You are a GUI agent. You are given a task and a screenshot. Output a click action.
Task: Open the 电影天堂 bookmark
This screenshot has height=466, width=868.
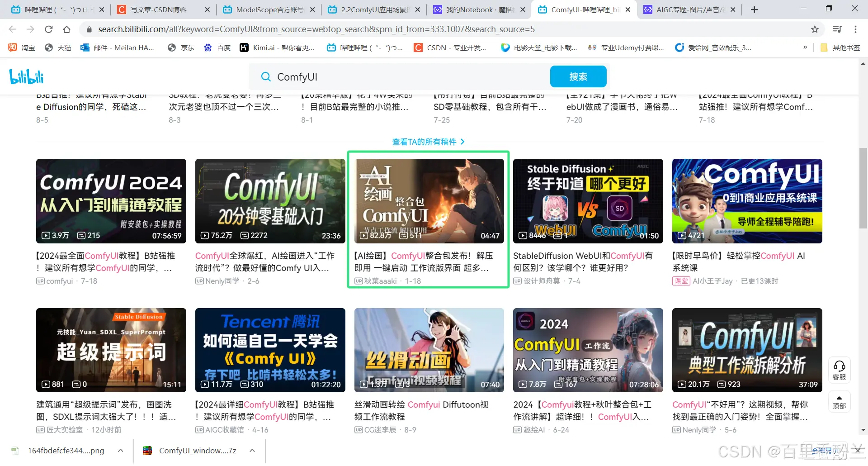(x=539, y=48)
